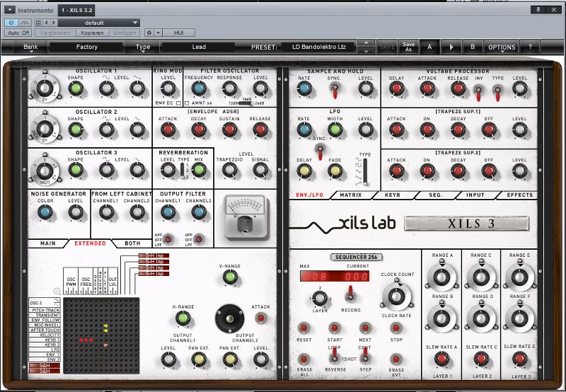Enable the RMV DC checkbox
This screenshot has height=392, width=566.
pos(179,103)
